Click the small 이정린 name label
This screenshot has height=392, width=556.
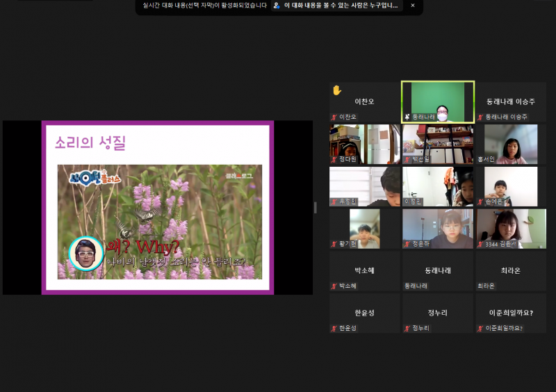(x=413, y=202)
